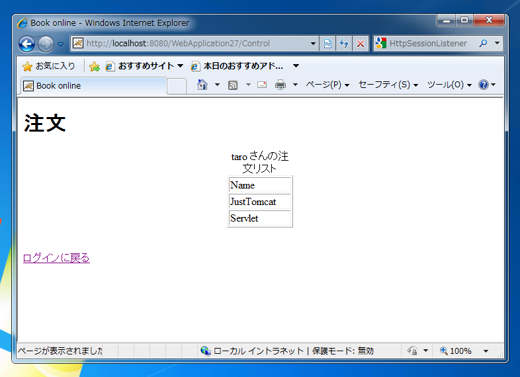Click the JustTomcat table cell
520x377 pixels.
pos(260,202)
